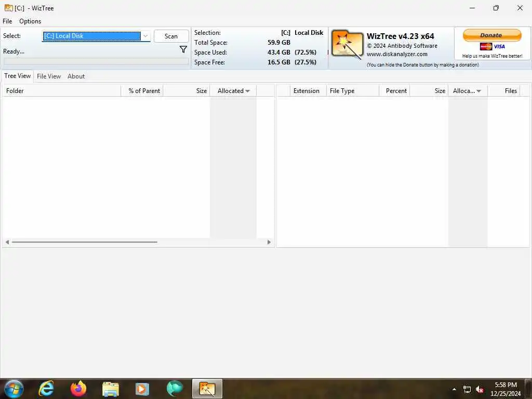Sort by Allocated column in folder pane

(233, 90)
